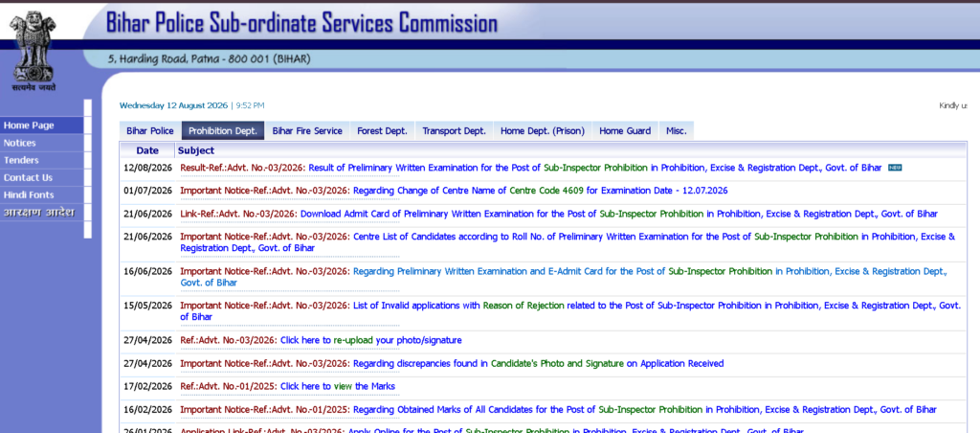
Task: Open Contact Us in the sidebar
Action: click(x=41, y=178)
